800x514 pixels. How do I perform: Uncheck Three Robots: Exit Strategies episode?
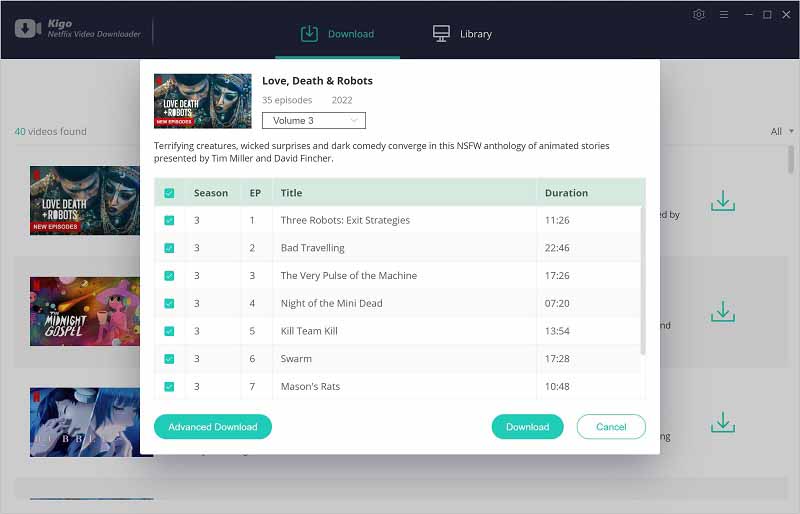(x=169, y=221)
